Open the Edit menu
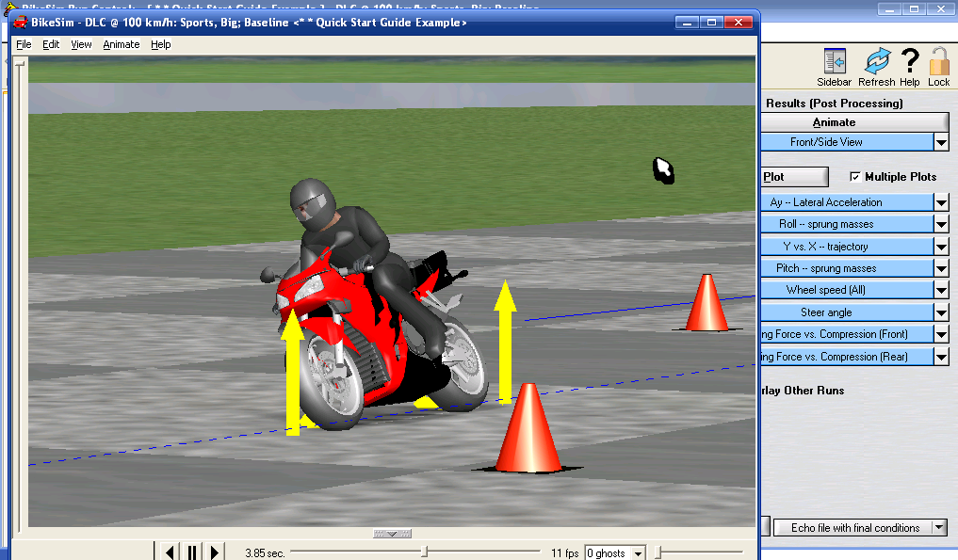 pyautogui.click(x=51, y=44)
